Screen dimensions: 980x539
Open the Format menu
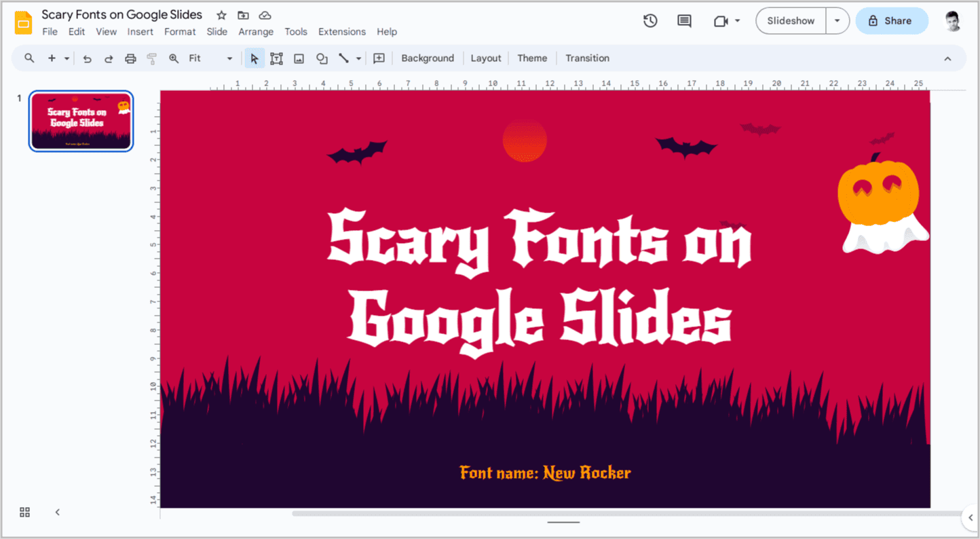(x=180, y=32)
